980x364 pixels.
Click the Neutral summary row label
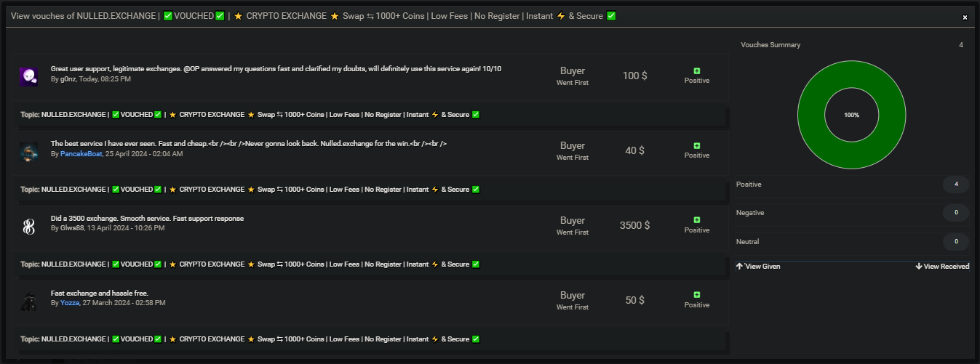pyautogui.click(x=747, y=241)
